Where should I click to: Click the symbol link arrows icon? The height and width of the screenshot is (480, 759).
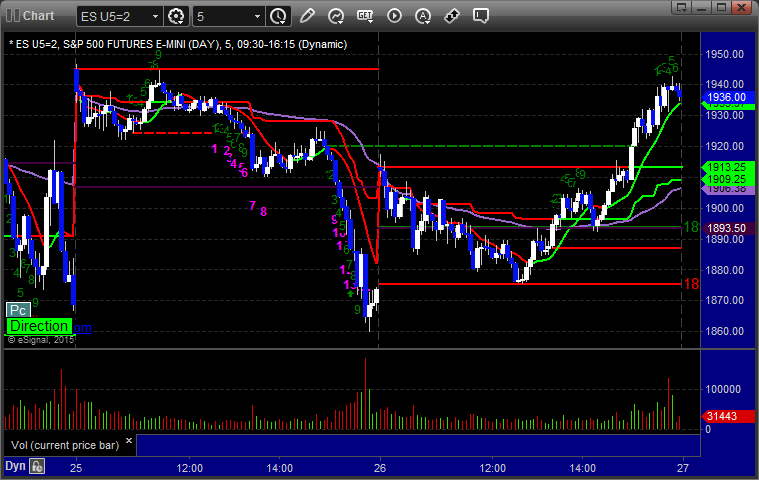(x=452, y=16)
